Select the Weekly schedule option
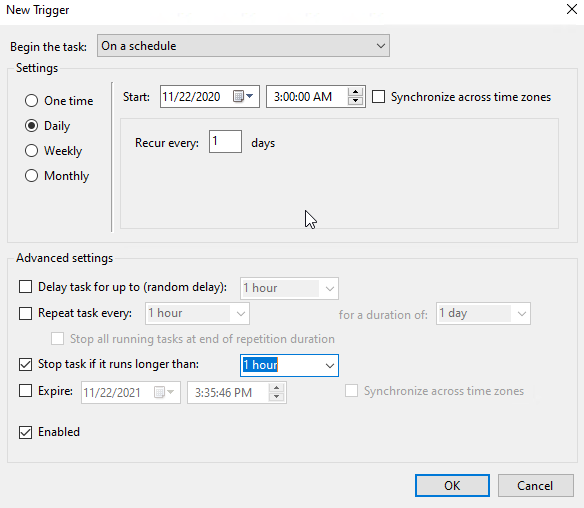 (x=31, y=150)
